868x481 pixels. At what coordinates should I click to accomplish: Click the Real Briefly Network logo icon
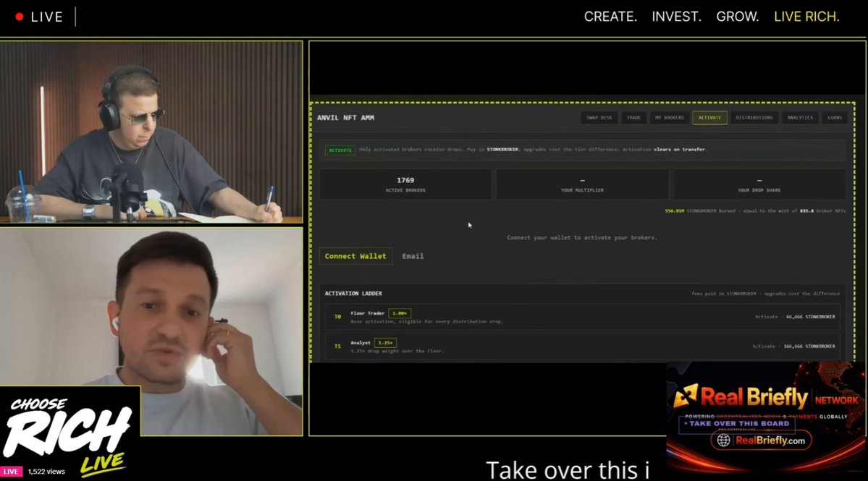tap(686, 396)
